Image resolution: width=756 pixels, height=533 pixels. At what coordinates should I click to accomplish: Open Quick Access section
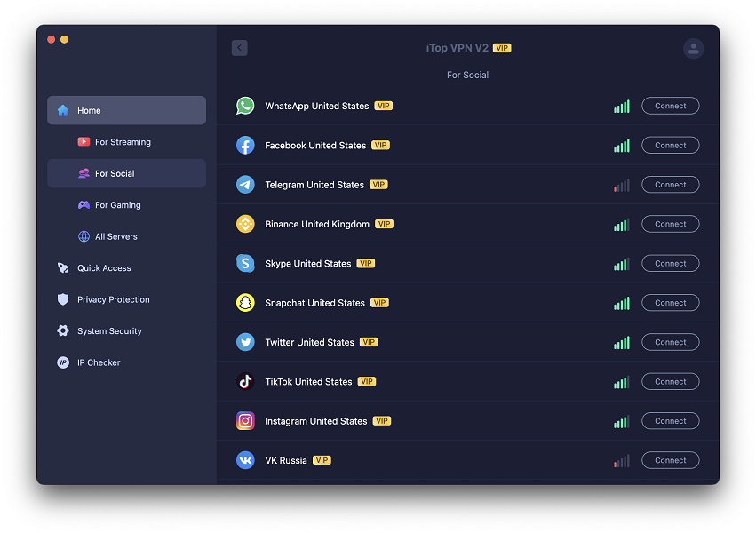pos(126,268)
